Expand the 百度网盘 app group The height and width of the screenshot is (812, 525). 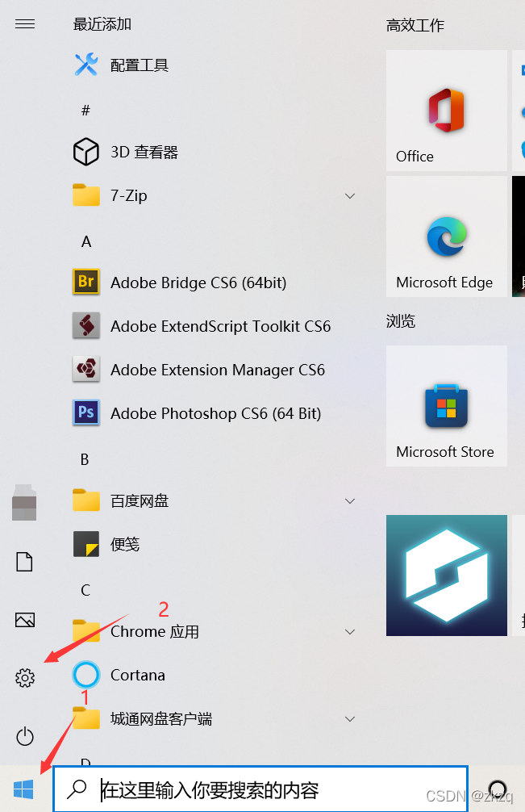coord(349,500)
